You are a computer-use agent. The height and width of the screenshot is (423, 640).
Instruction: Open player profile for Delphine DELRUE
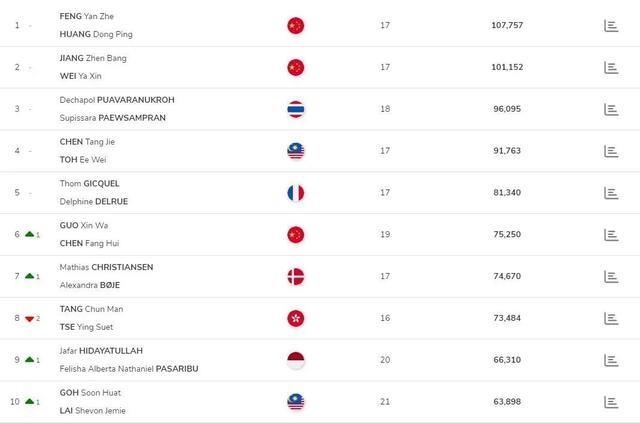coord(93,201)
